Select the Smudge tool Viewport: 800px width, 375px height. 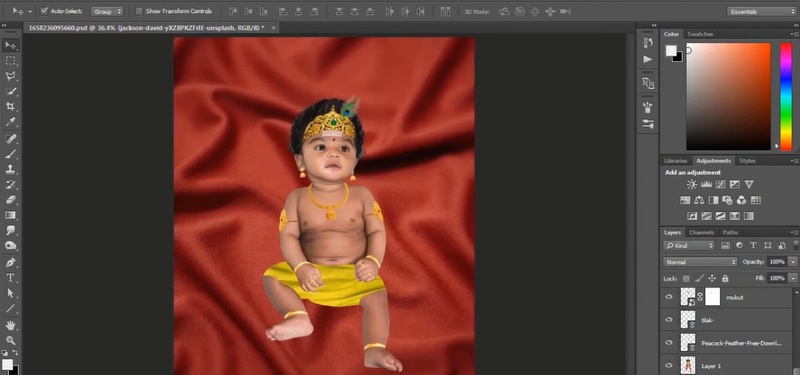coord(10,231)
